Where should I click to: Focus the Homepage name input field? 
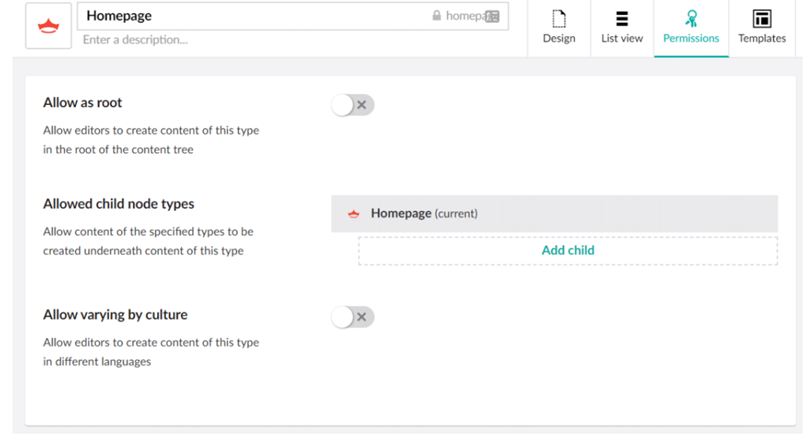(250, 16)
